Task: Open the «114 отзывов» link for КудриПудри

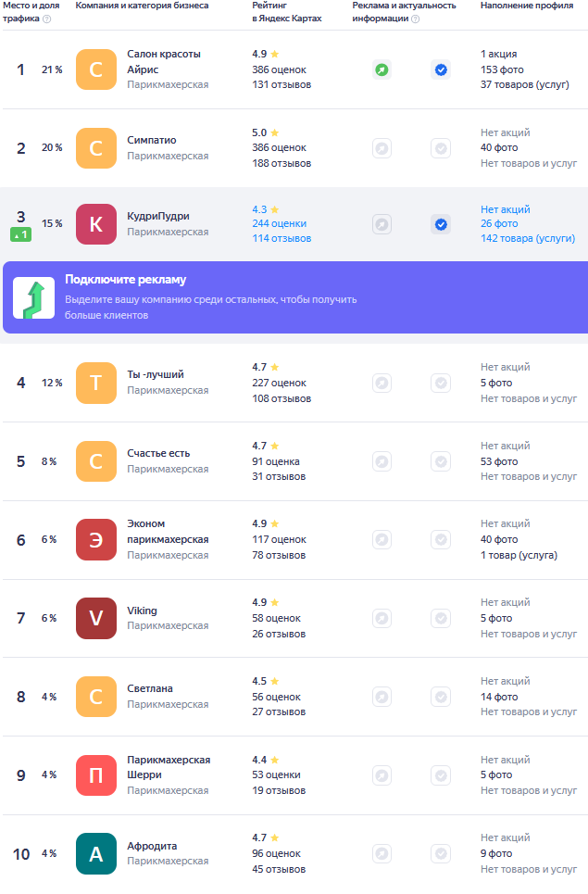Action: pos(281,238)
